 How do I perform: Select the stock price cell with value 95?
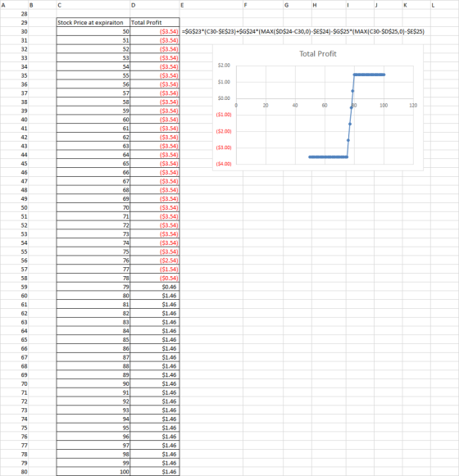click(x=93, y=428)
